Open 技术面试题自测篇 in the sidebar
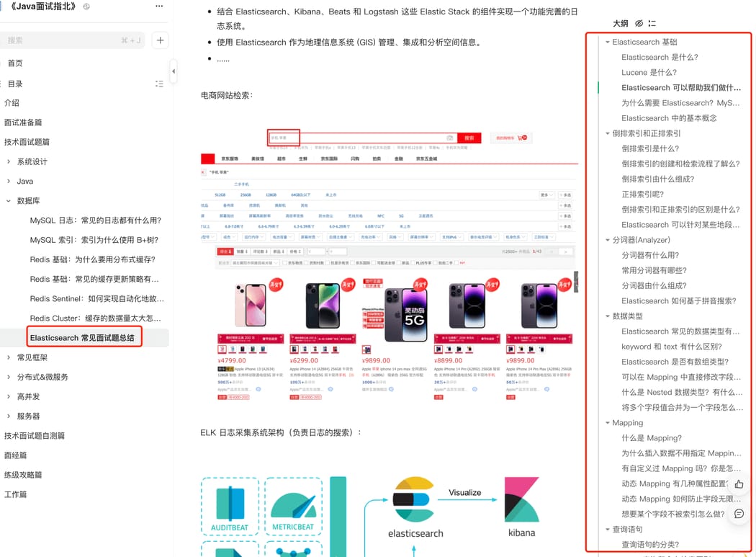 35,436
